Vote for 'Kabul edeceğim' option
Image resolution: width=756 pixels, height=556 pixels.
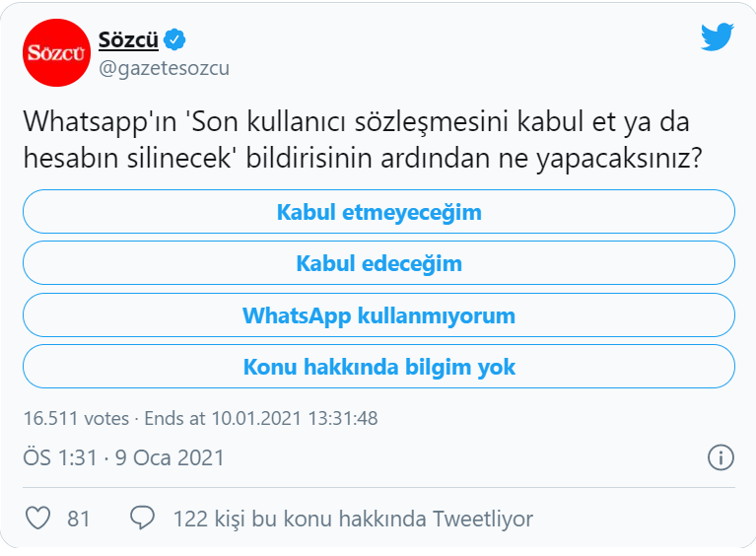(x=378, y=264)
